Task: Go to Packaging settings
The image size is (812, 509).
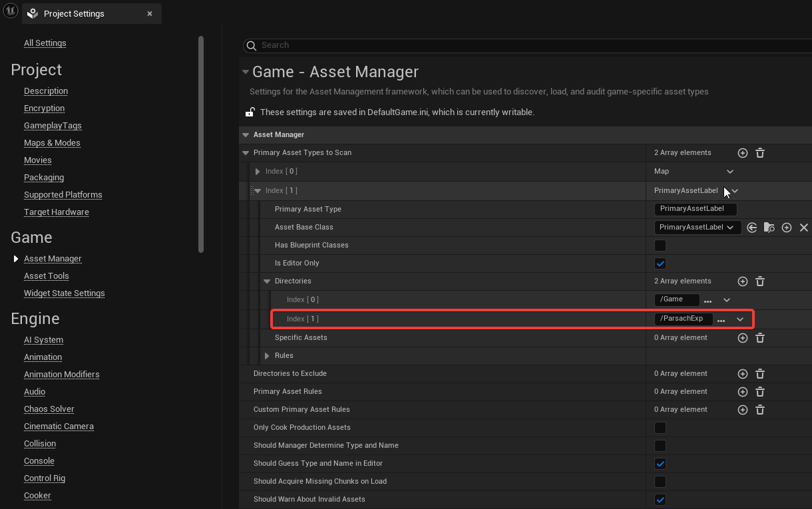Action: [x=44, y=178]
